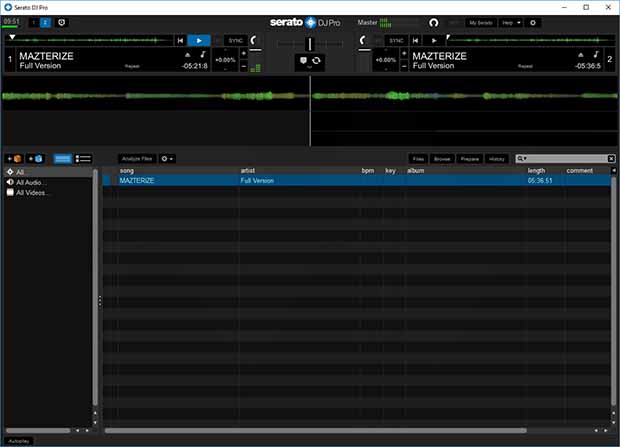
Task: Click the remaining time -05:21:8 on deck 1
Action: (x=195, y=66)
